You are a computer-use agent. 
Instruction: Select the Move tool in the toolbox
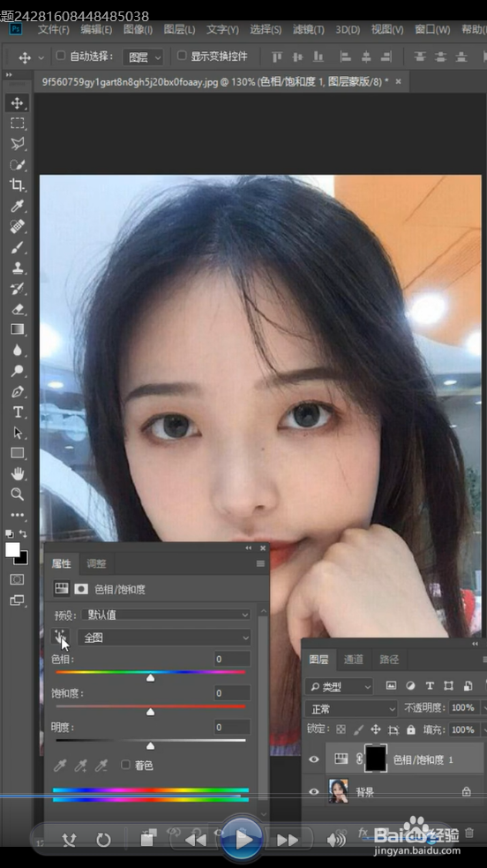17,103
